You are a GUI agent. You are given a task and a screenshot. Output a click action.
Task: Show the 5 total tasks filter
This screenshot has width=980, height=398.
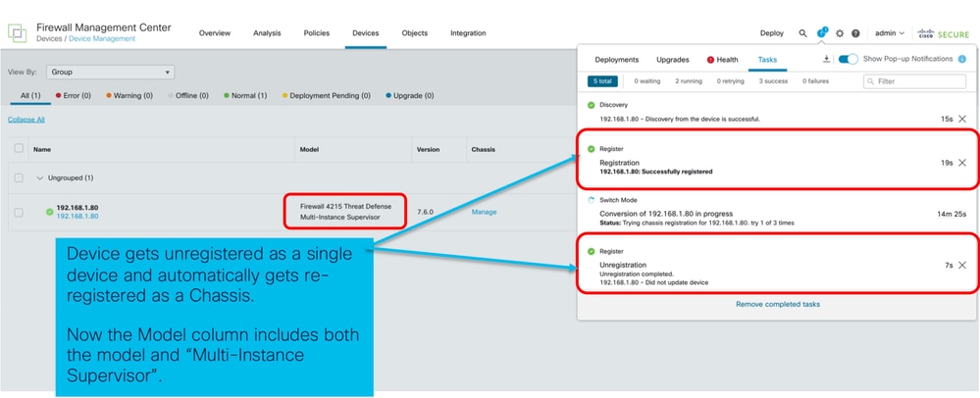[x=602, y=81]
